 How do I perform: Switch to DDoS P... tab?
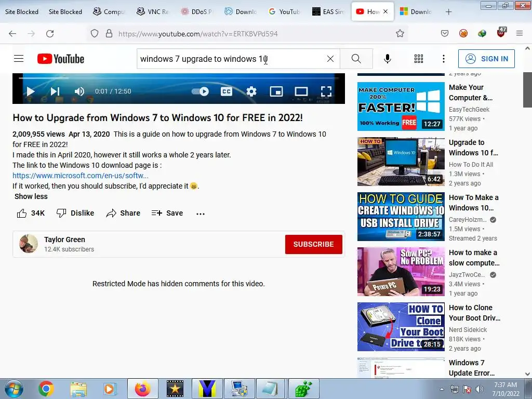click(196, 11)
